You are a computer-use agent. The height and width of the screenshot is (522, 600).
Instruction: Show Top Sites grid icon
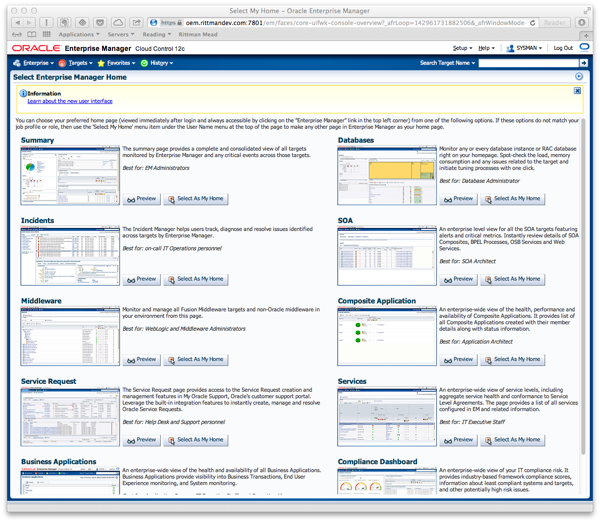click(x=46, y=34)
